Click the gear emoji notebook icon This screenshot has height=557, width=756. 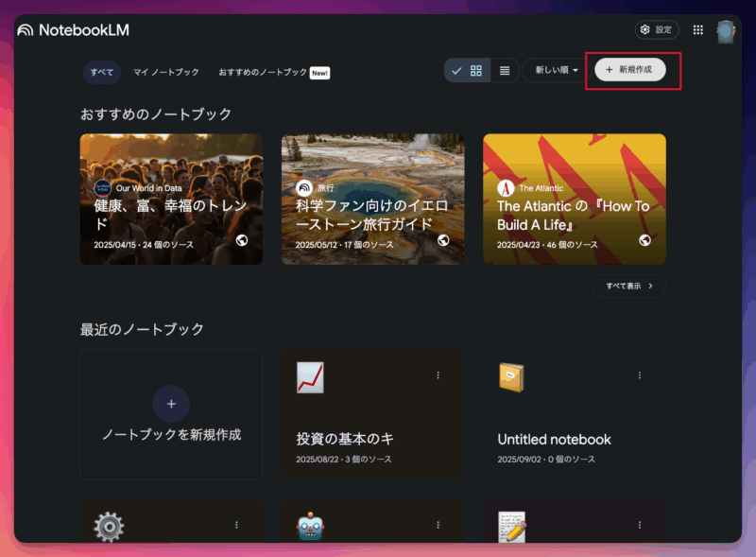pyautogui.click(x=109, y=527)
